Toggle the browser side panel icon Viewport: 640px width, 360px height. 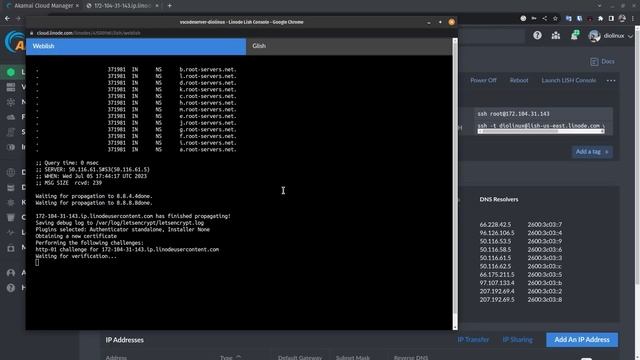coord(611,18)
